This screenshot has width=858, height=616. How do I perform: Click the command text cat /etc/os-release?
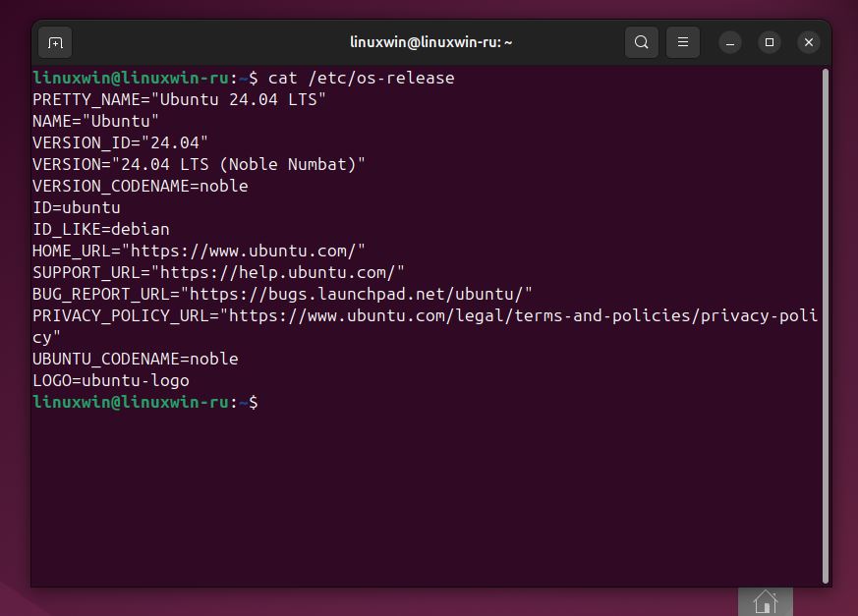(361, 79)
